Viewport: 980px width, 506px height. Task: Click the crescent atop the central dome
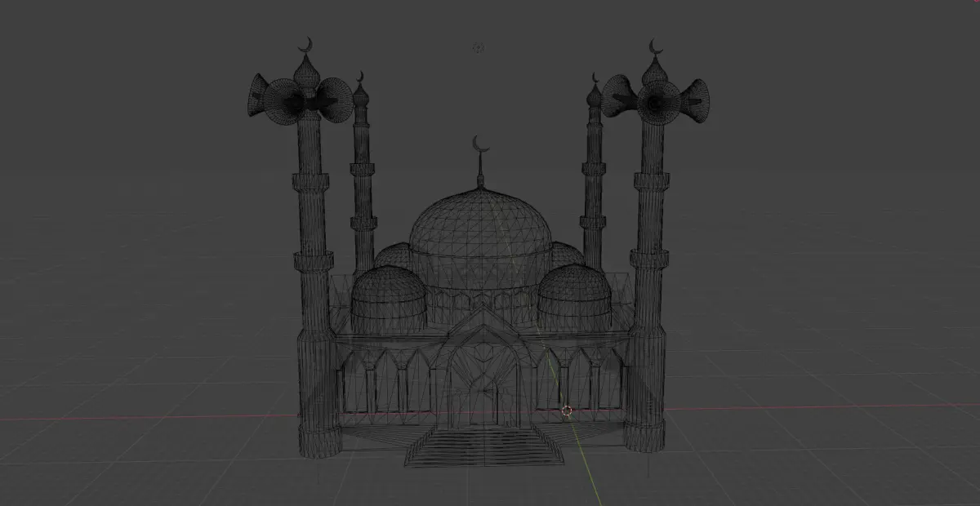tap(481, 145)
